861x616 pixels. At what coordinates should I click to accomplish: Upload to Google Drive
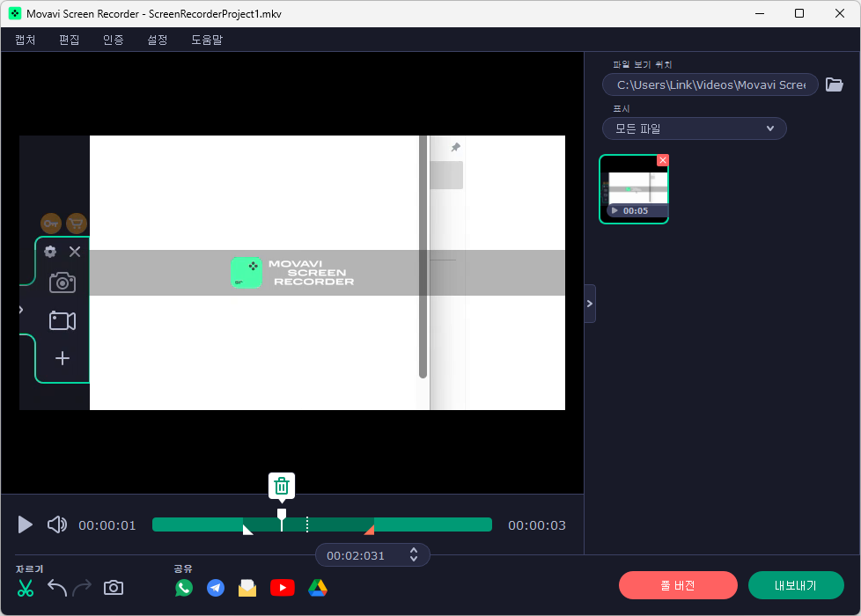click(x=318, y=588)
